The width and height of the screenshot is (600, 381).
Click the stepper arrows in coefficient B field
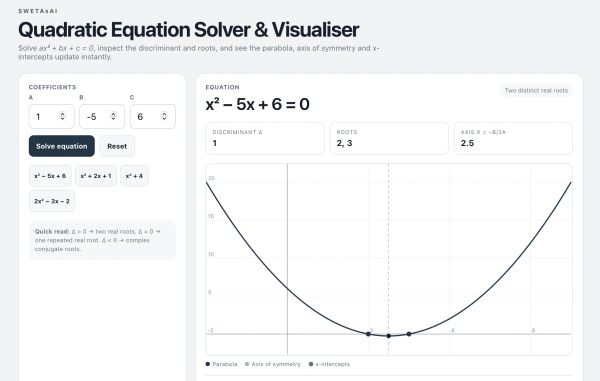113,116
